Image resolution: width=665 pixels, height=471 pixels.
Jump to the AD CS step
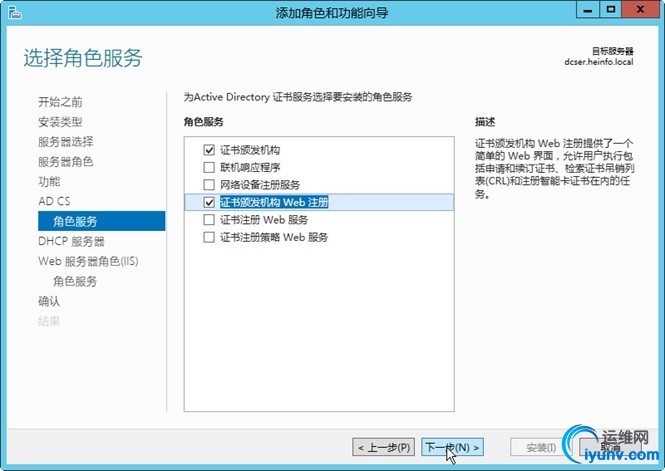(x=54, y=201)
